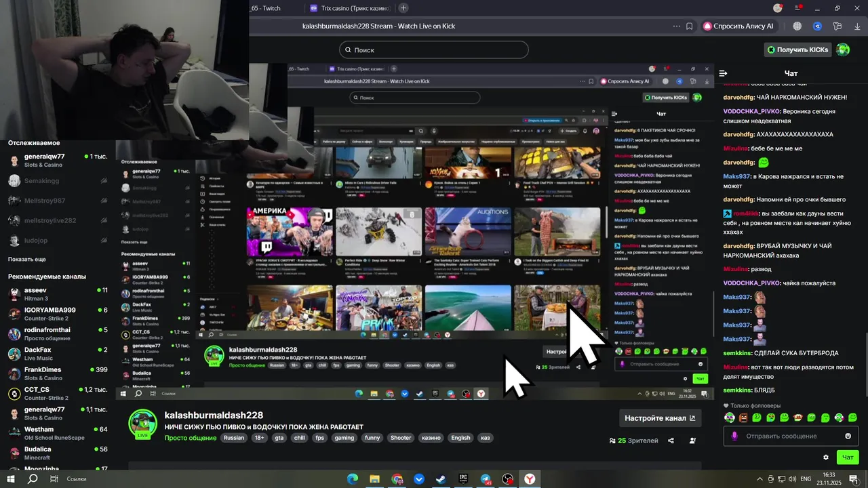Open the IGORYAMBA999 channel
The height and width of the screenshot is (488, 868).
point(57,314)
